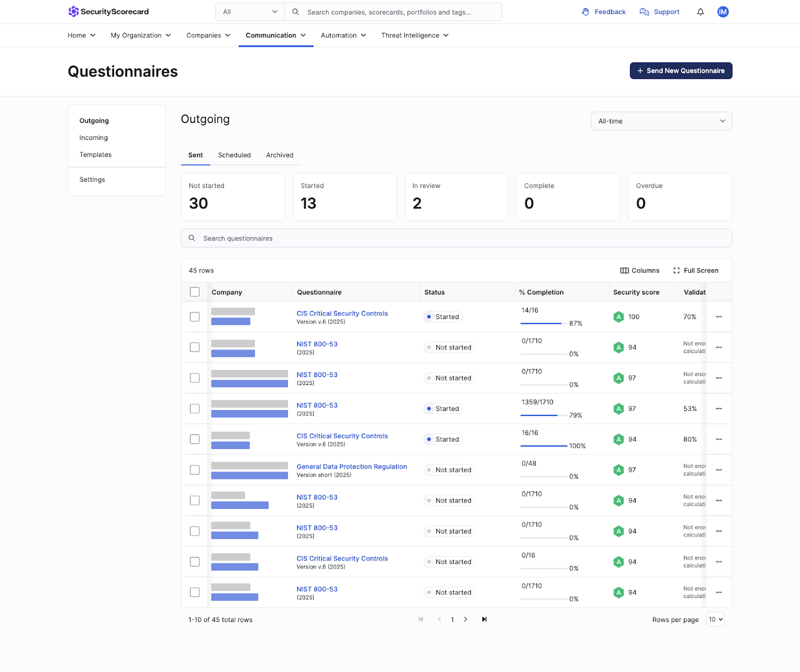The width and height of the screenshot is (800, 672).
Task: Open the rows per page dropdown
Action: pos(715,619)
